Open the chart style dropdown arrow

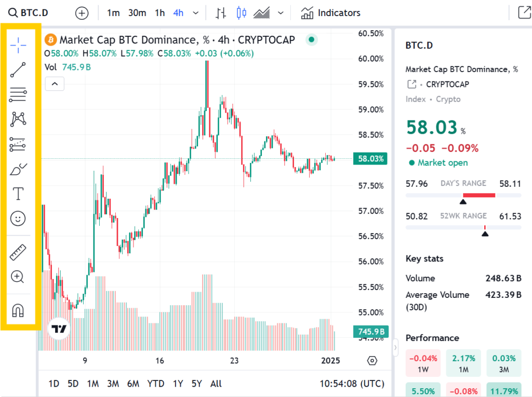(x=281, y=13)
